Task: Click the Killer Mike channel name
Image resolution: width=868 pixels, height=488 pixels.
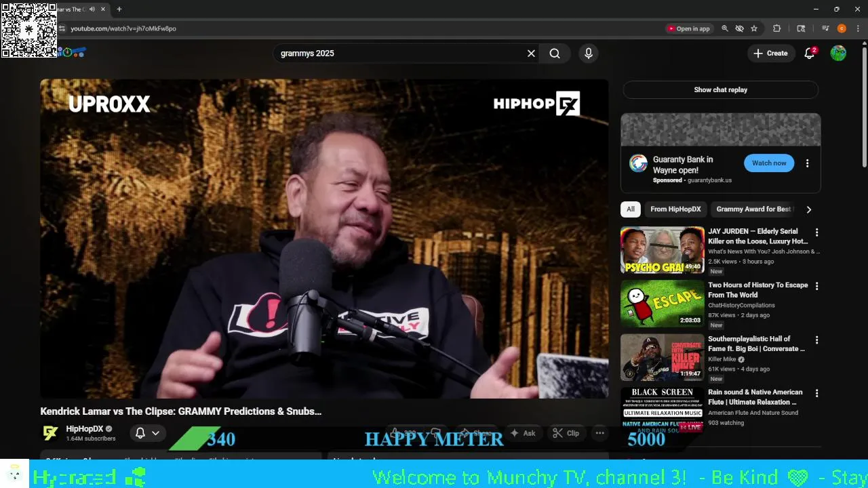Action: pos(722,359)
